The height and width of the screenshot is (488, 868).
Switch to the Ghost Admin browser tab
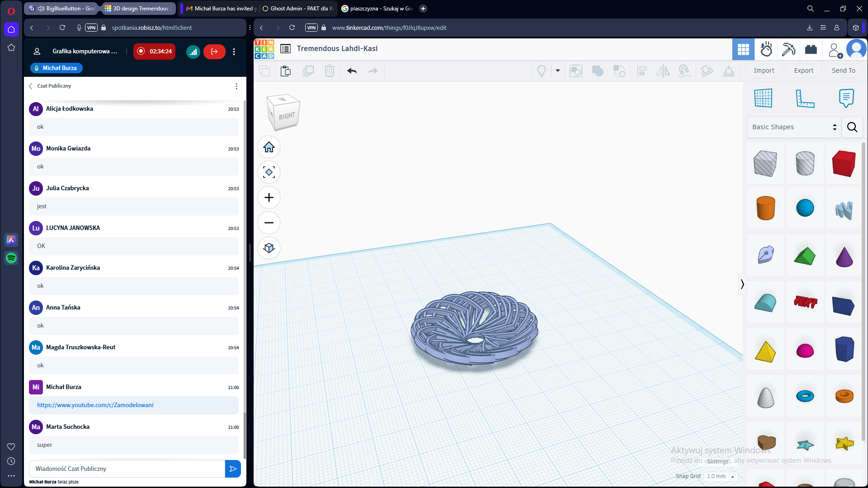click(297, 9)
